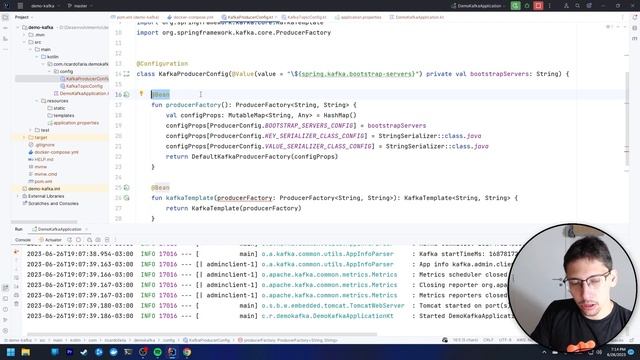Image resolution: width=640 pixels, height=360 pixels.
Task: Click gutter icon on line 14
Action: pos(127,74)
